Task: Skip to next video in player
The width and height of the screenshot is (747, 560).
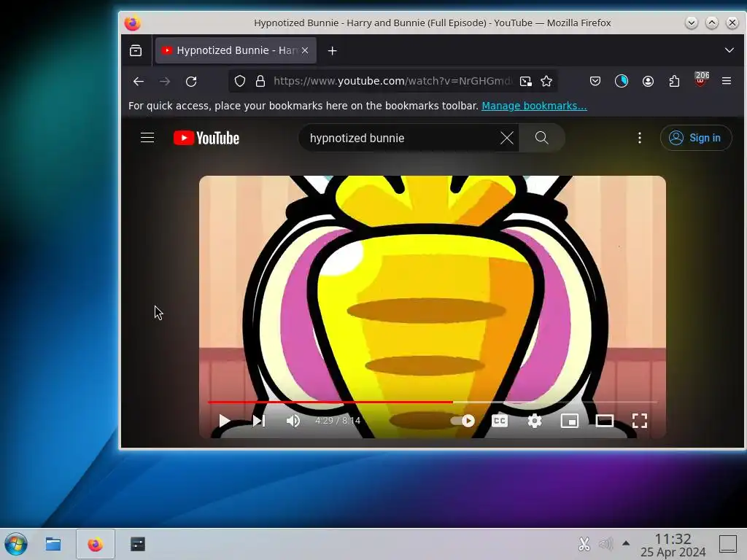Action: pyautogui.click(x=259, y=421)
